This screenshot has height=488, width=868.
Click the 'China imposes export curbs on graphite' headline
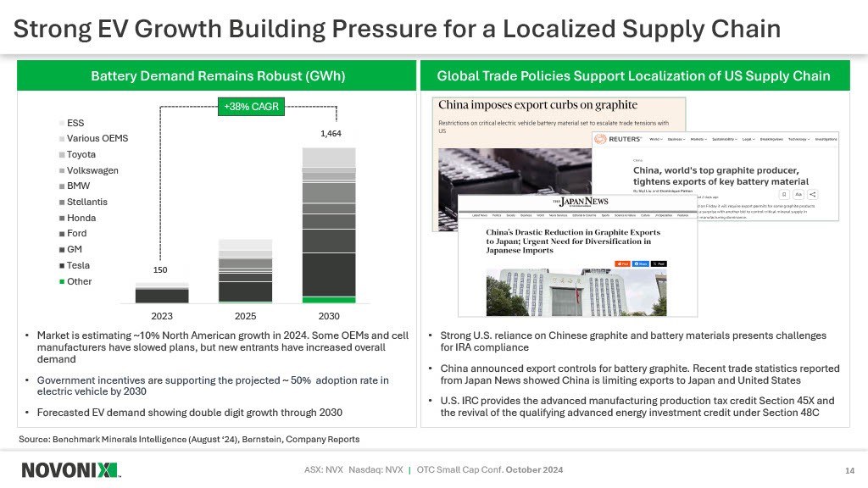click(537, 105)
